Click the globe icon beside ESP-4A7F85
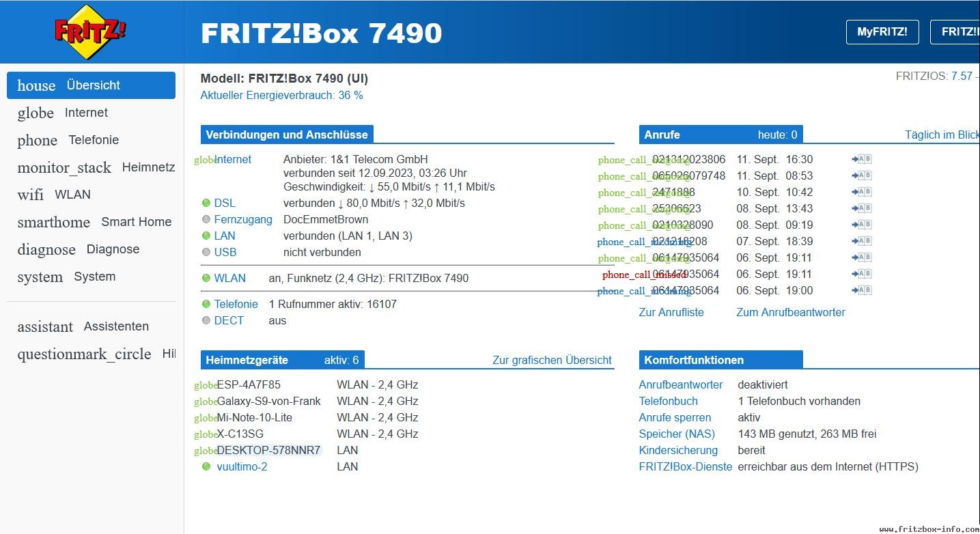The width and height of the screenshot is (980, 534). click(x=206, y=385)
